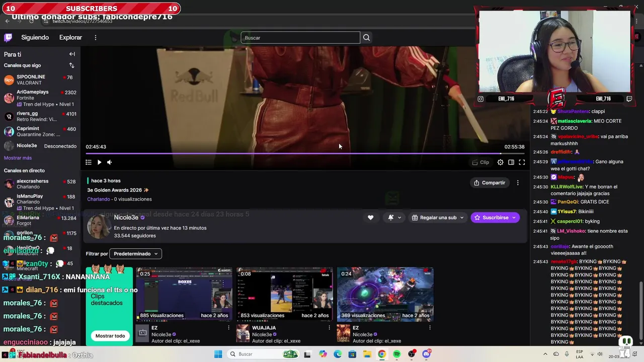The height and width of the screenshot is (362, 644).
Task: Mute the video player volume
Action: 110,162
